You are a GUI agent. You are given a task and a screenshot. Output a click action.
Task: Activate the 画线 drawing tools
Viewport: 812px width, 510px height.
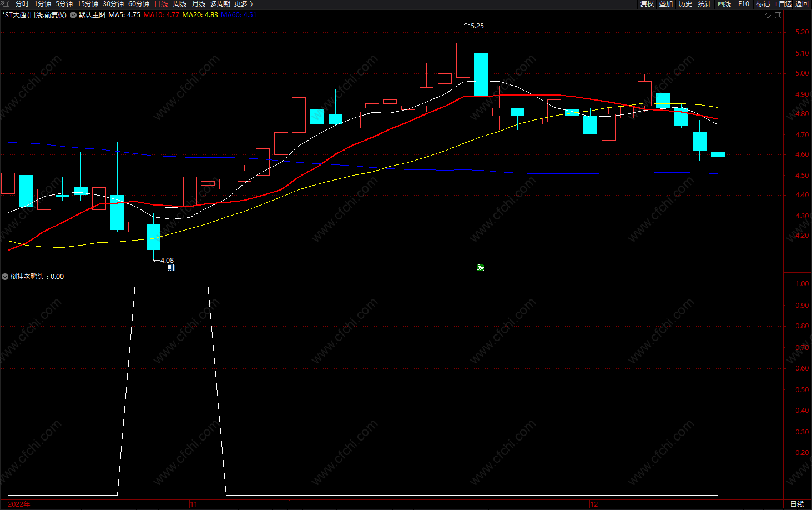[x=724, y=4]
